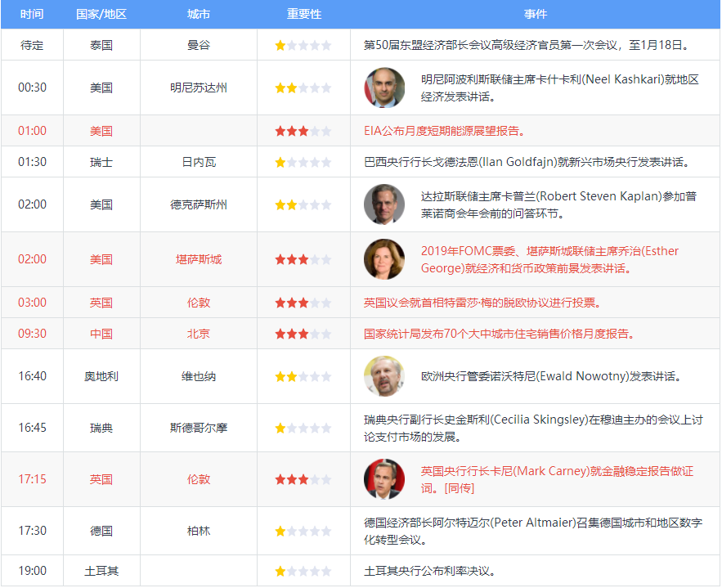Click the 时间 column header
The image size is (722, 588).
click(x=32, y=14)
